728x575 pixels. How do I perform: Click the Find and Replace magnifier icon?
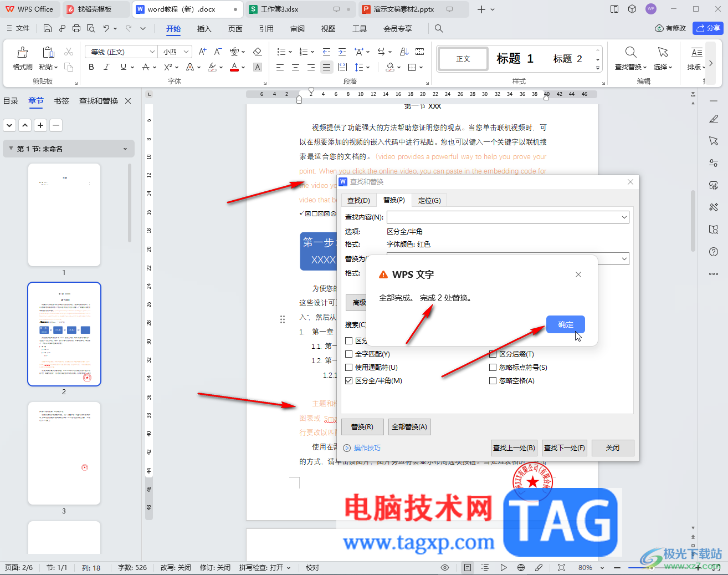tap(630, 52)
